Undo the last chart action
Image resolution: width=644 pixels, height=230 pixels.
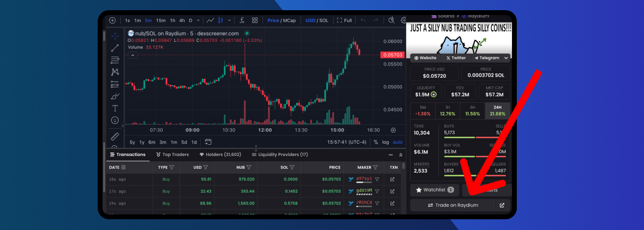363,20
